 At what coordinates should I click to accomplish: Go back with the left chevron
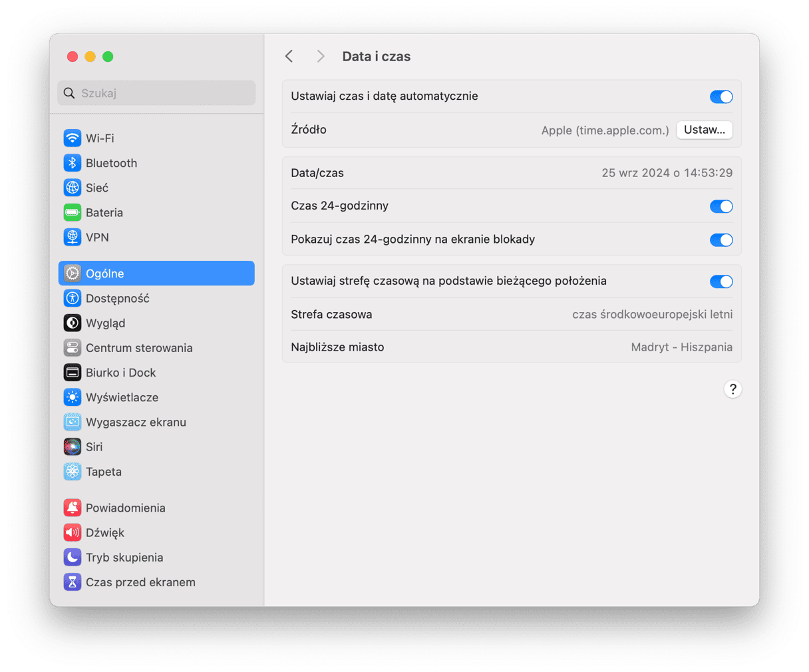coord(289,57)
